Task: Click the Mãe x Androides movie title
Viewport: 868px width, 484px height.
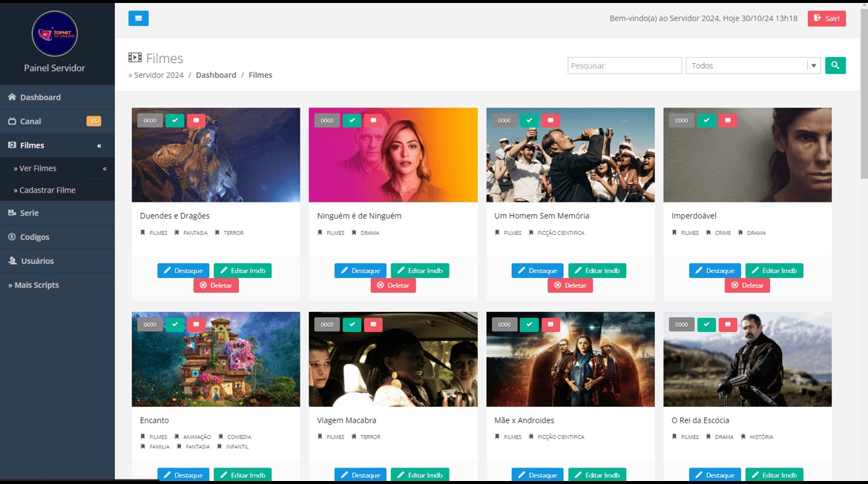Action: point(525,420)
